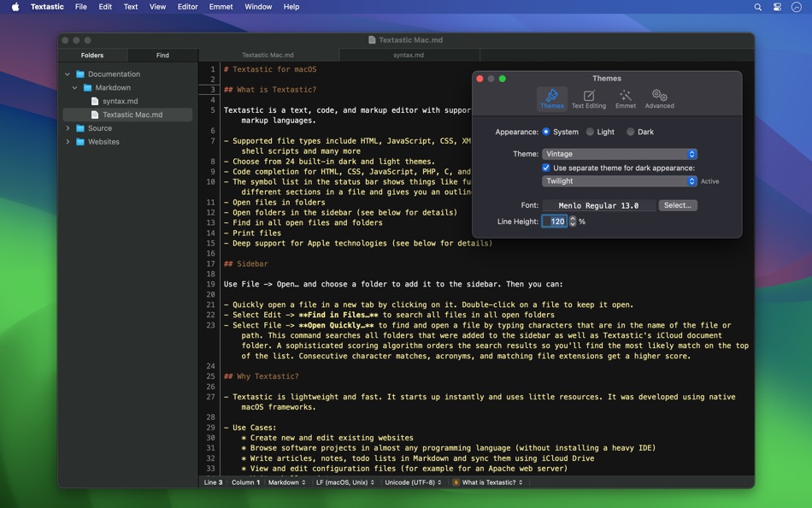This screenshot has height=508, width=812.
Task: Switch to the syntax.md editor tab
Action: click(x=409, y=55)
